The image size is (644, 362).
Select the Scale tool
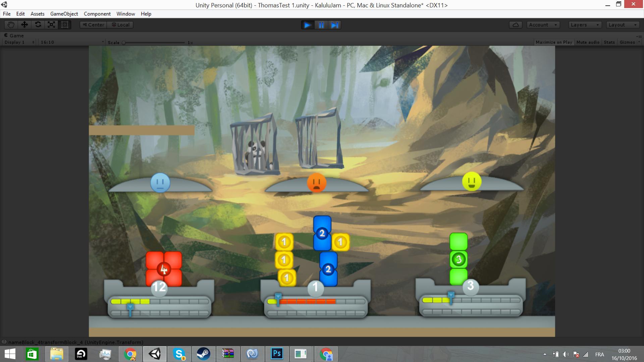point(51,25)
